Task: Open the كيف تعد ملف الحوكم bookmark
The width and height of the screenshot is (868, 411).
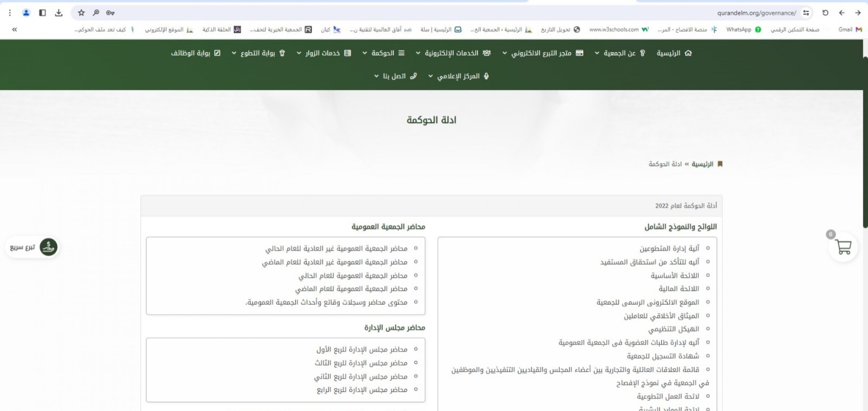Action: 104,29
